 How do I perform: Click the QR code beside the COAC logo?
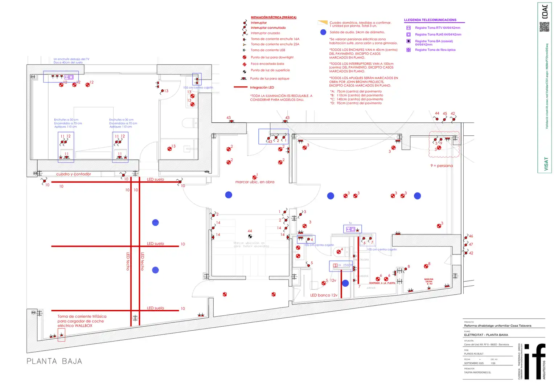544,27
